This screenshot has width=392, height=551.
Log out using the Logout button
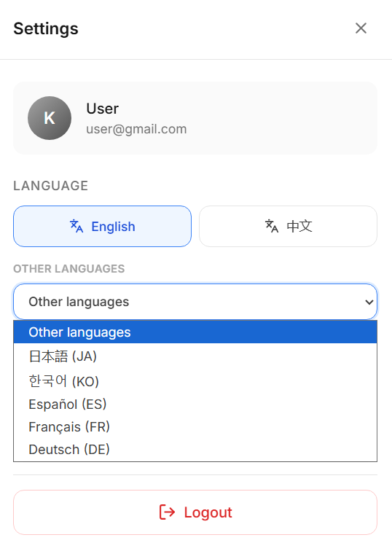(195, 512)
